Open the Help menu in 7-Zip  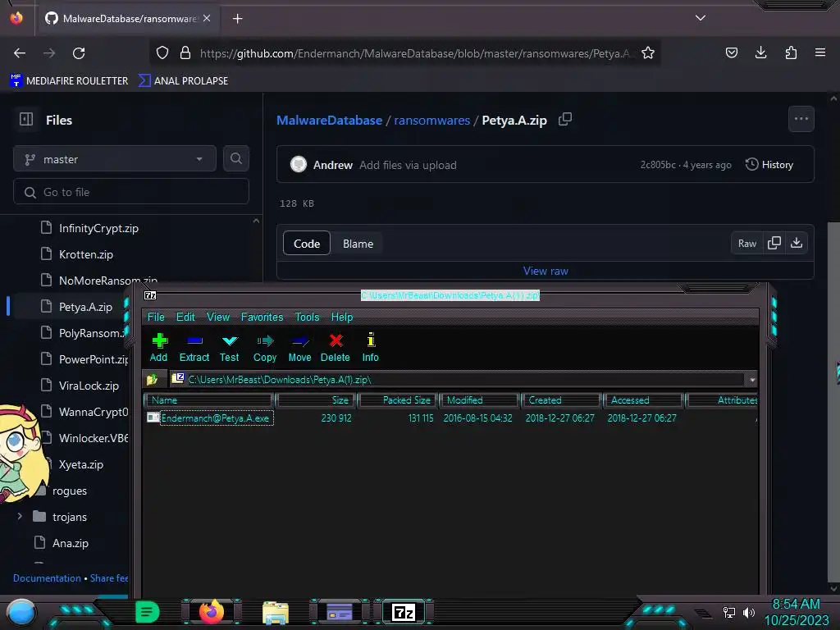tap(342, 317)
